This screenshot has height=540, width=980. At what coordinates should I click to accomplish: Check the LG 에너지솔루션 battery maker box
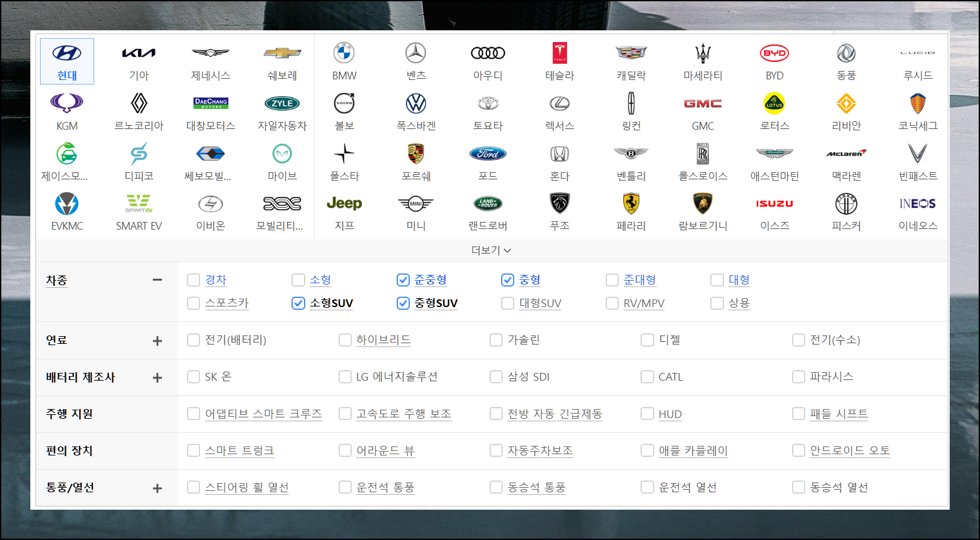(345, 377)
